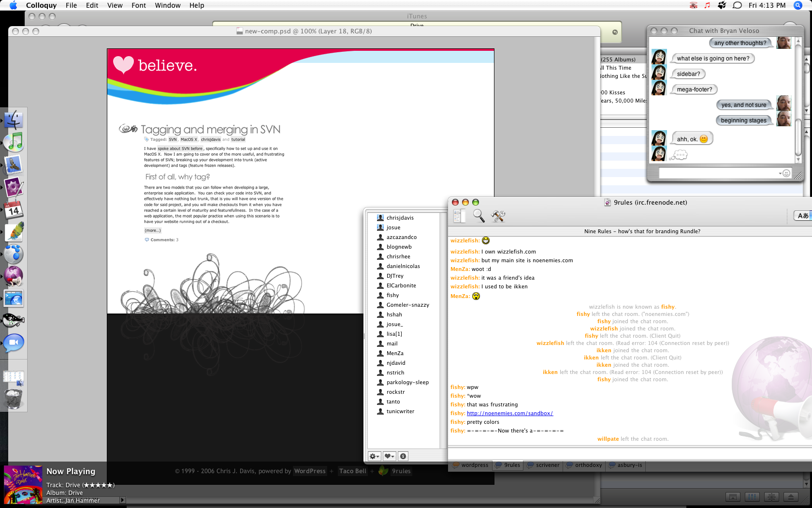Screen dimensions: 812x508
Task: Select fishy in member list
Action: pos(403,295)
